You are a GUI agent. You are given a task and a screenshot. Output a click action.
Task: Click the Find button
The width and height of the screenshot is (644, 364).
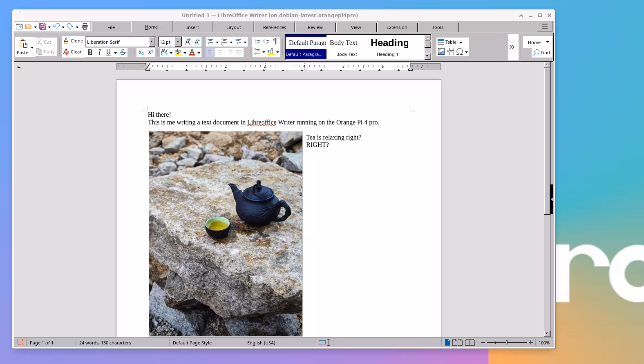[x=541, y=53]
